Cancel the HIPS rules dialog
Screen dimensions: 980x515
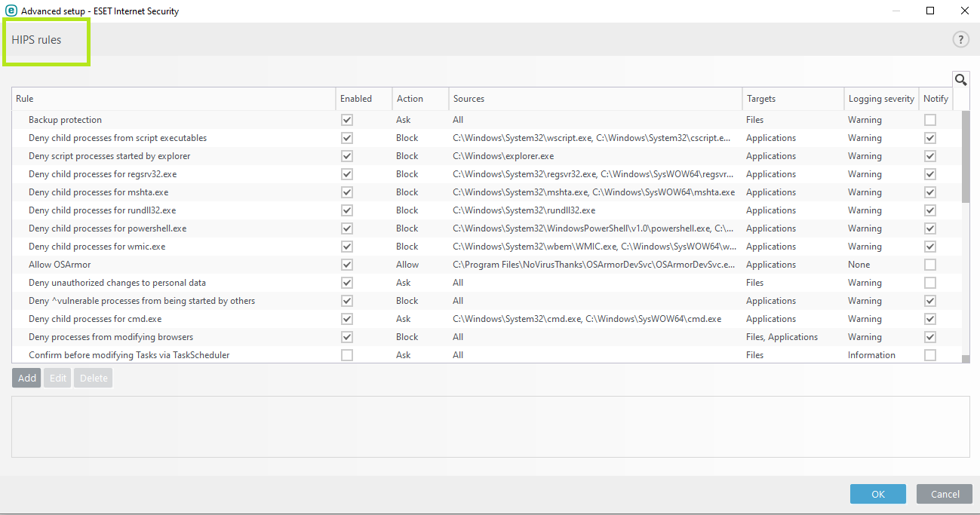click(x=944, y=494)
